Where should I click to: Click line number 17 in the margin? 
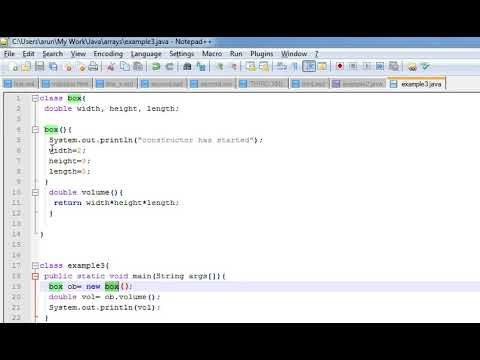tap(16, 266)
